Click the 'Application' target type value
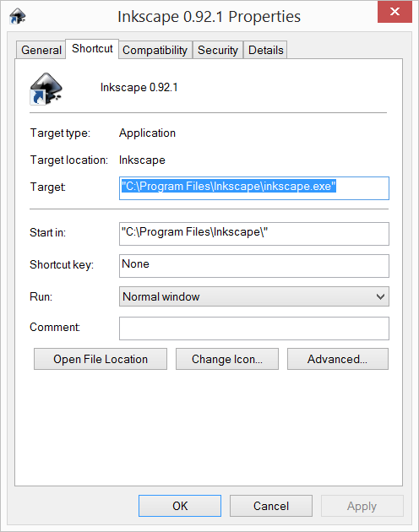 147,133
